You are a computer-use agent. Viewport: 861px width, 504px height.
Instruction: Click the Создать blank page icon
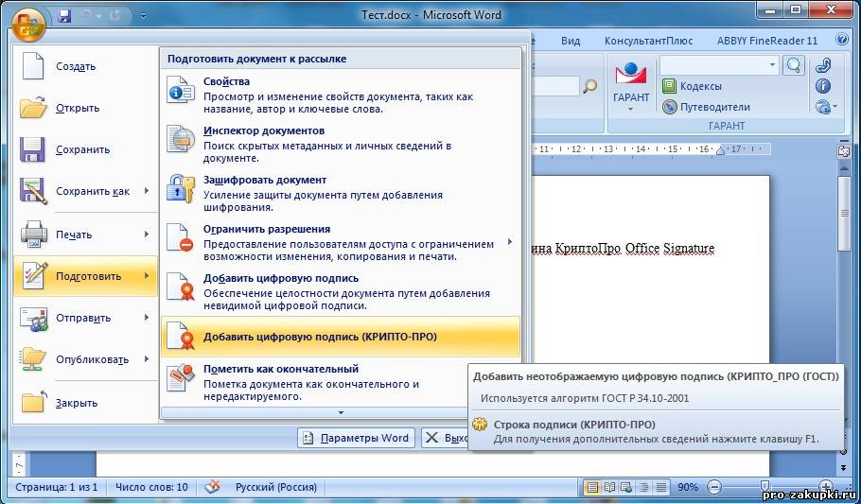coord(33,66)
